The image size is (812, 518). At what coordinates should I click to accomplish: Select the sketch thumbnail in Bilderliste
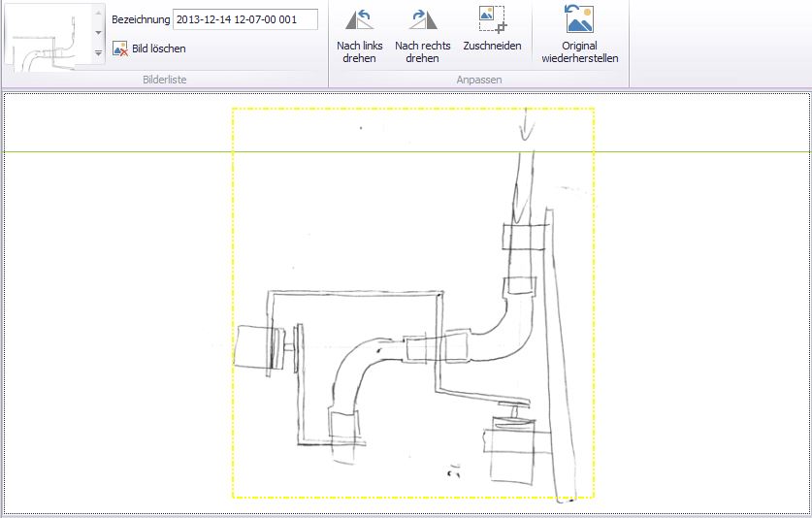click(x=48, y=35)
